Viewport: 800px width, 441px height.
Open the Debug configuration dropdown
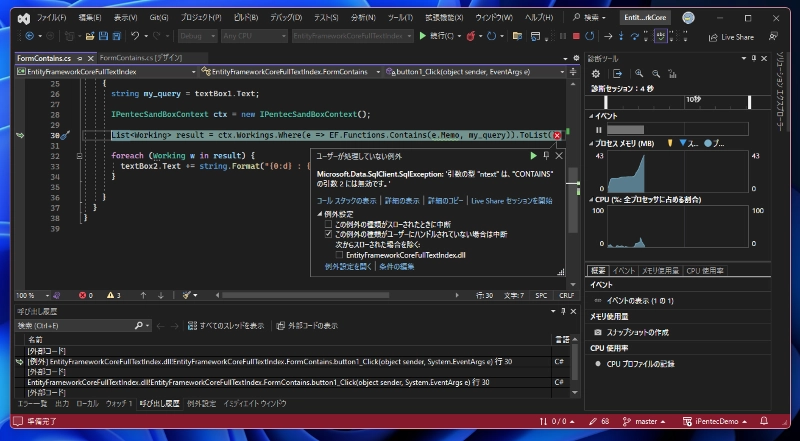pos(198,36)
